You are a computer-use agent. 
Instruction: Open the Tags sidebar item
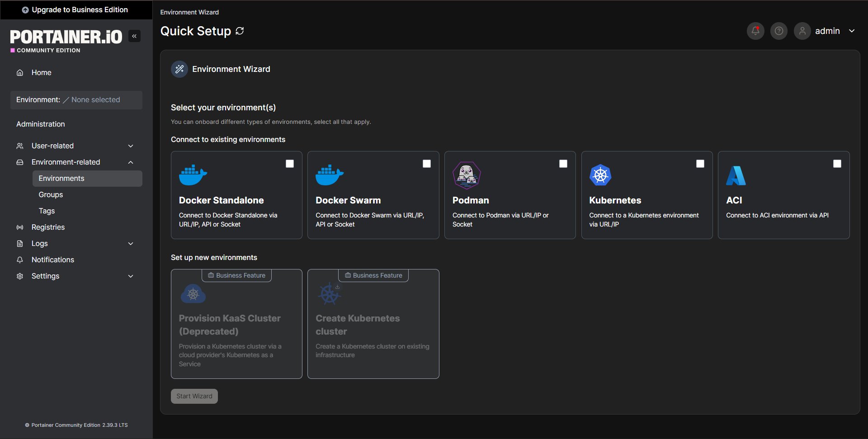point(87,211)
